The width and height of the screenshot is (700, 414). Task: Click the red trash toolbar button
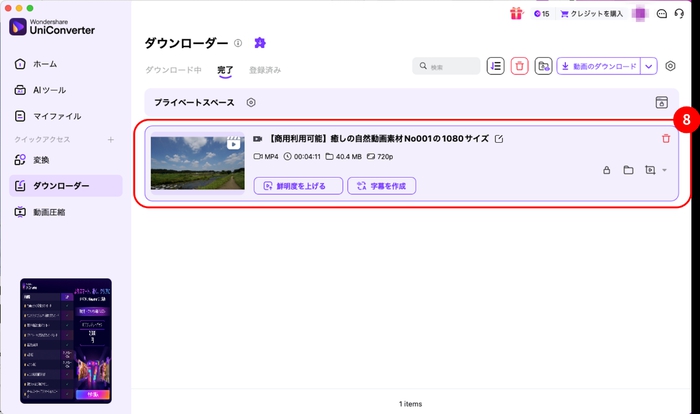point(520,66)
